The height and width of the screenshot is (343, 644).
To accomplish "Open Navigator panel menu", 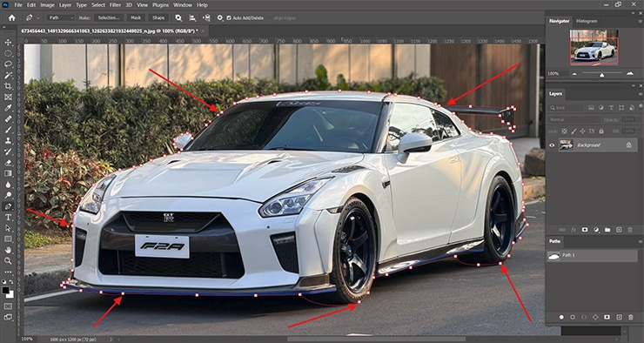I will click(641, 21).
